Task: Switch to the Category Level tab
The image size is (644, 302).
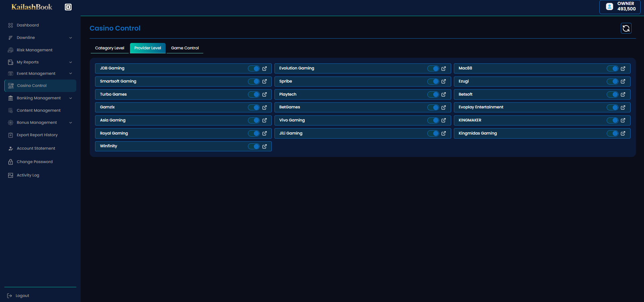Action: coord(110,48)
